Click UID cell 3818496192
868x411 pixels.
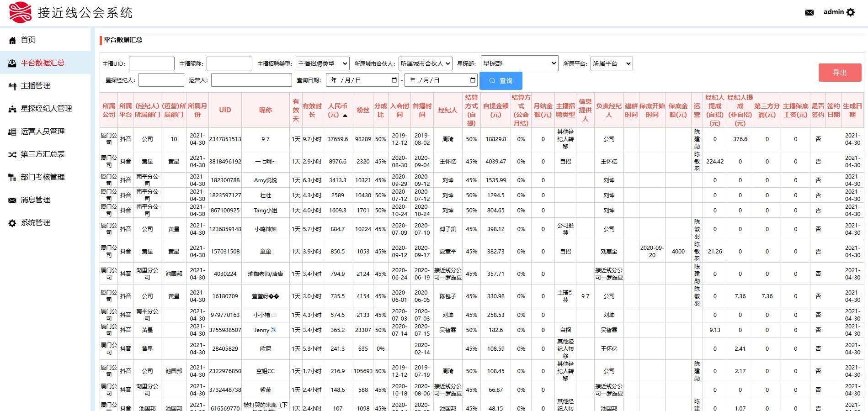pyautogui.click(x=225, y=162)
